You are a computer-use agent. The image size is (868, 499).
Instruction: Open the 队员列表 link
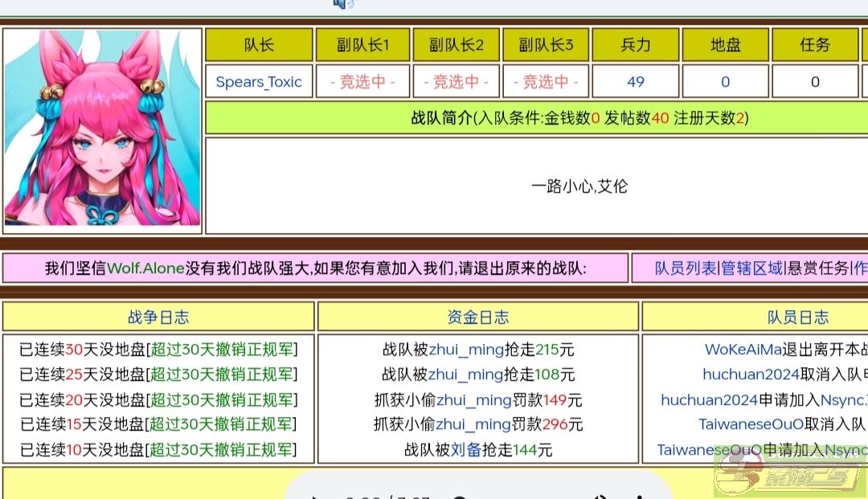pyautogui.click(x=686, y=268)
